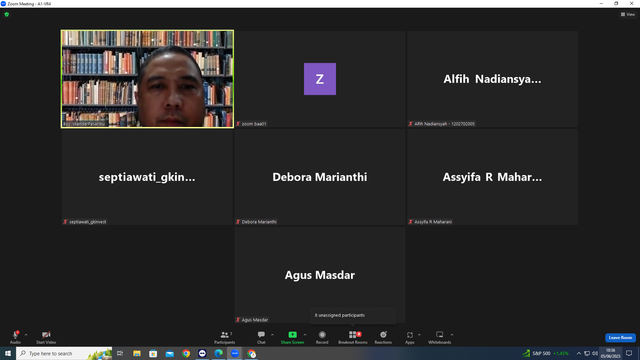This screenshot has width=640, height=360.
Task: Select Agus Masdar's participant tile
Action: click(320, 275)
